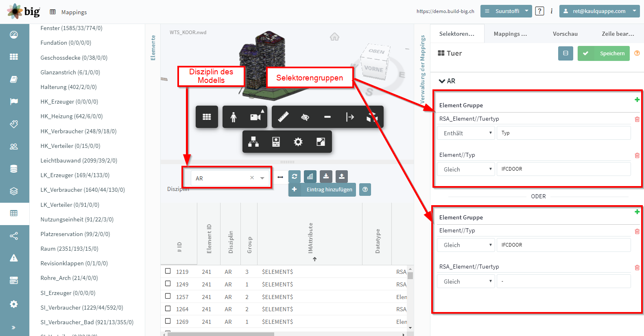
Task: Click the upload mappings button
Action: pyautogui.click(x=342, y=176)
